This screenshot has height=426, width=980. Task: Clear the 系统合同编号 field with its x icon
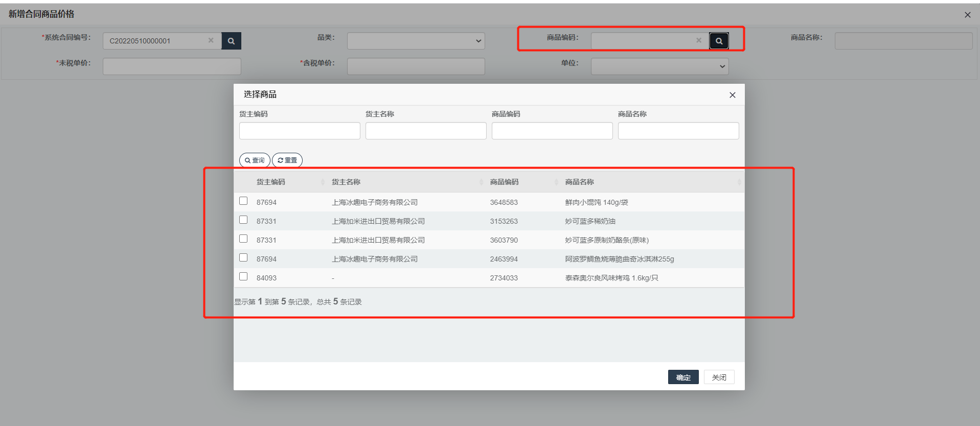pyautogui.click(x=211, y=40)
